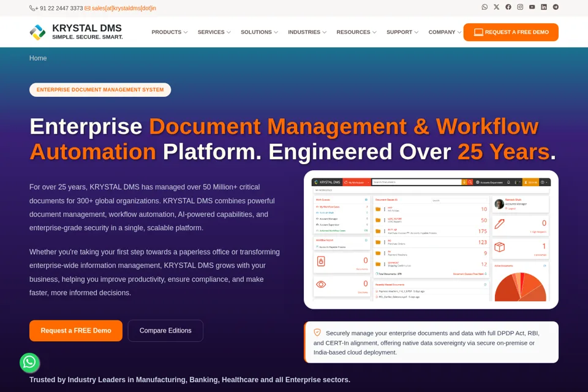Click the sales[at]krystaldms[dot]in email link
Image resolution: width=588 pixels, height=392 pixels.
[x=124, y=8]
